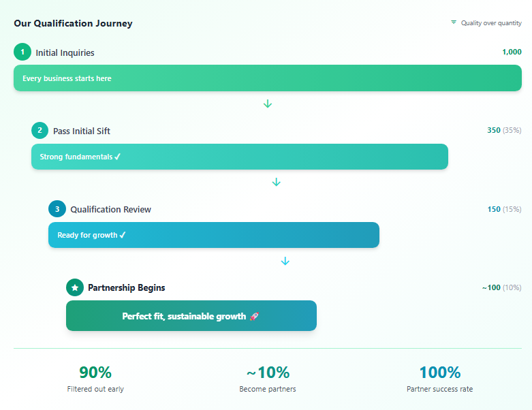Click the Our Qualification Journey heading
The height and width of the screenshot is (410, 532).
tap(73, 23)
